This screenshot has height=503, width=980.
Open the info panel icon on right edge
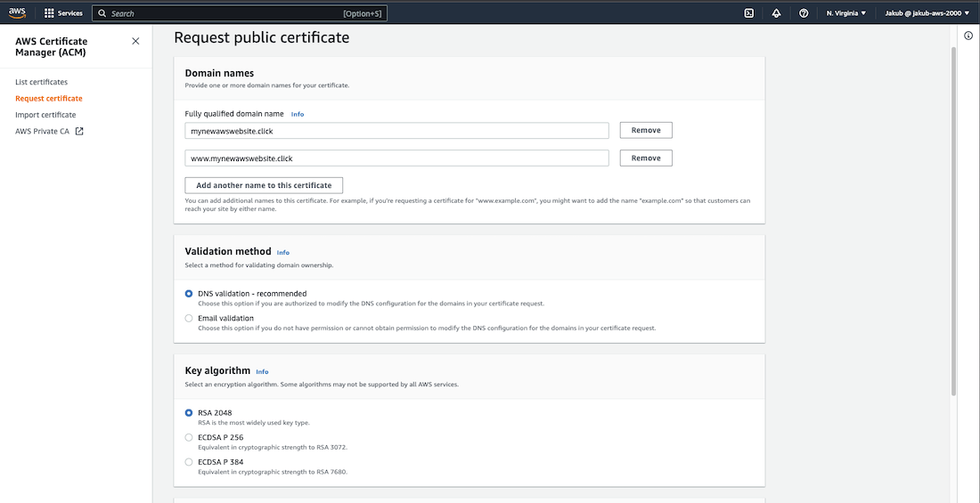point(968,36)
